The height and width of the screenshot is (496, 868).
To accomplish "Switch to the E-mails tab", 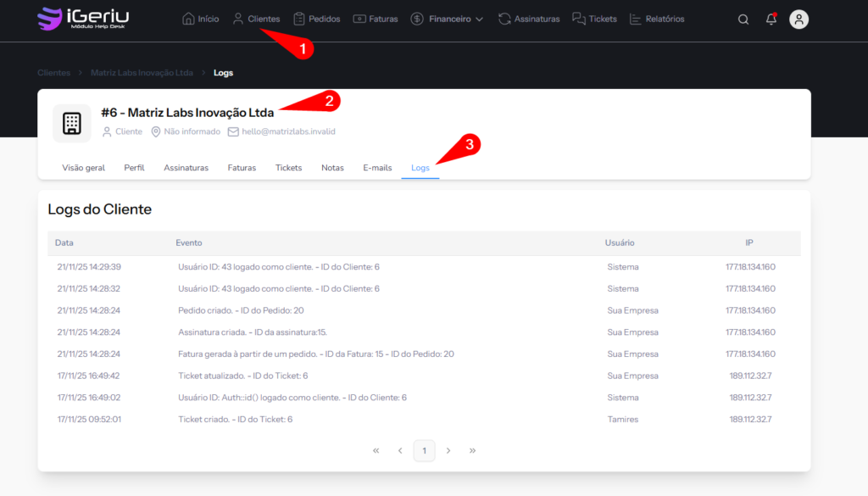I will (377, 168).
